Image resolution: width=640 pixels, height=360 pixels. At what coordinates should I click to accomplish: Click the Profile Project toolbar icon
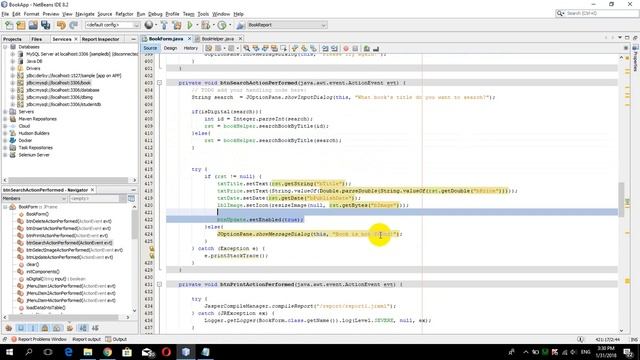coord(222,25)
